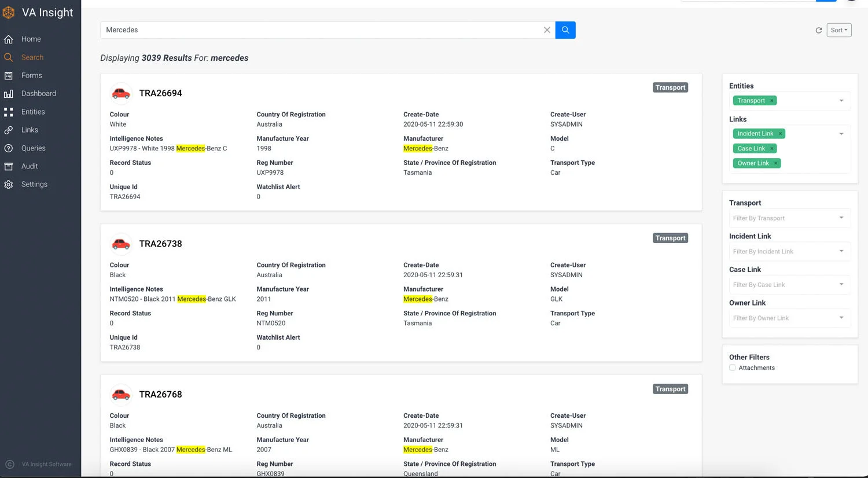Screen dimensions: 868x478
Task: Open Audit in the sidebar
Action: [30, 166]
